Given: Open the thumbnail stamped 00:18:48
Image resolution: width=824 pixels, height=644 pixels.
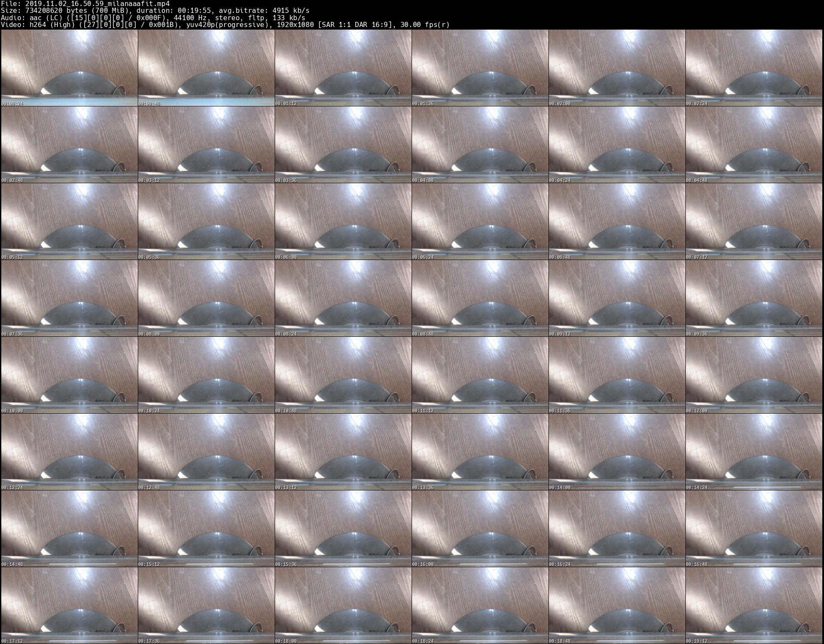Looking at the screenshot, I should [617, 605].
